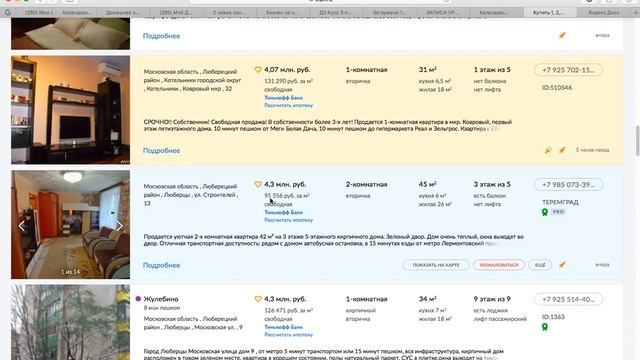The height and width of the screenshot is (360, 640).
Task: Reveal the phone number +7 925 702-15...
Action: (x=568, y=70)
